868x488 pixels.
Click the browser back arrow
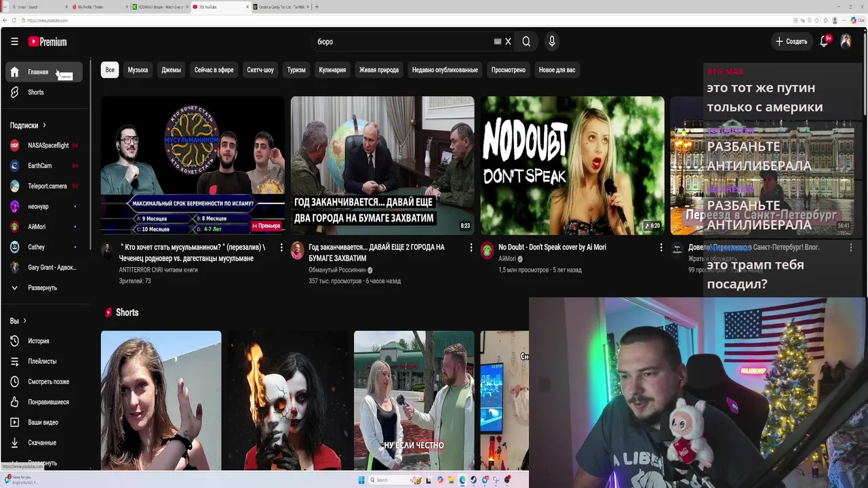(5, 20)
